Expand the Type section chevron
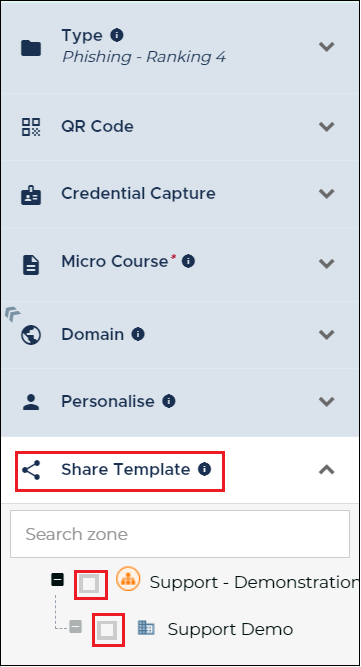Viewport: 361px width, 667px height. 327,46
